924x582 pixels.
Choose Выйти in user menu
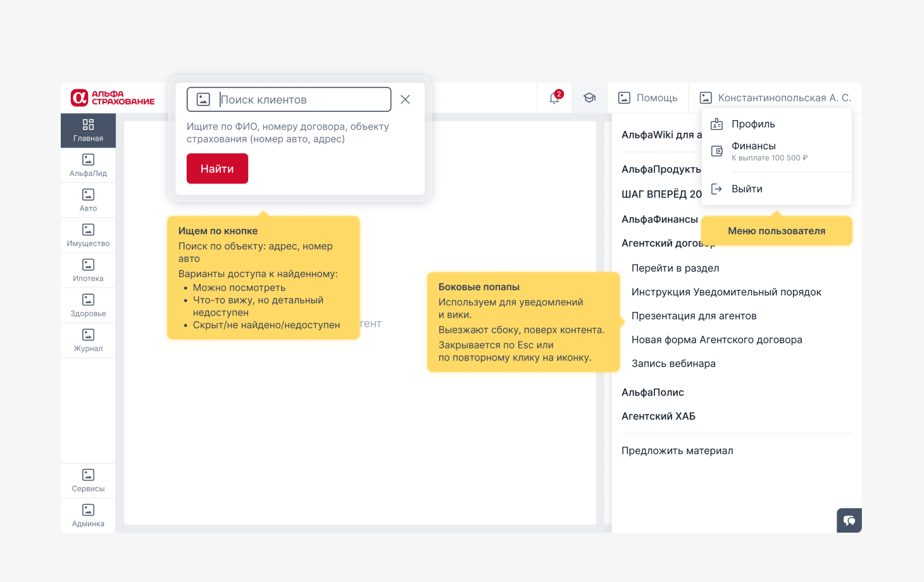pyautogui.click(x=777, y=189)
